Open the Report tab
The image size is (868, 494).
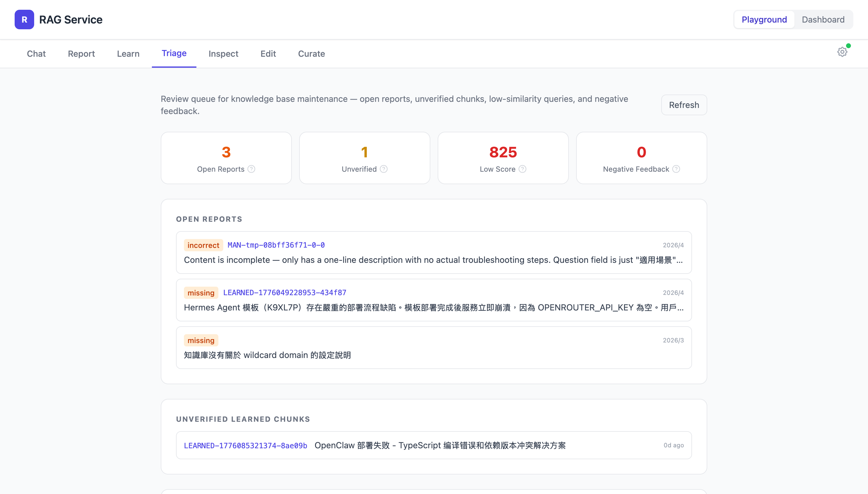(81, 54)
